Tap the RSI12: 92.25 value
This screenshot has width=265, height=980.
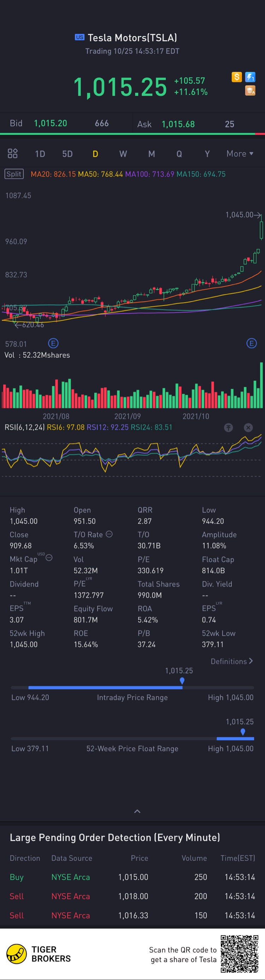pyautogui.click(x=107, y=427)
